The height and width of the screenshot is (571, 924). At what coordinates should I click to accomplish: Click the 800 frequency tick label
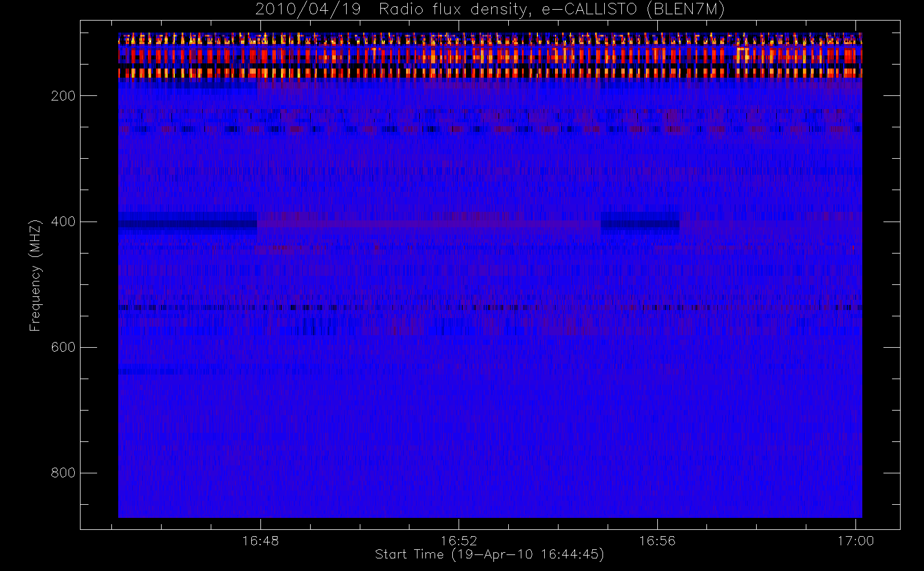pos(63,473)
